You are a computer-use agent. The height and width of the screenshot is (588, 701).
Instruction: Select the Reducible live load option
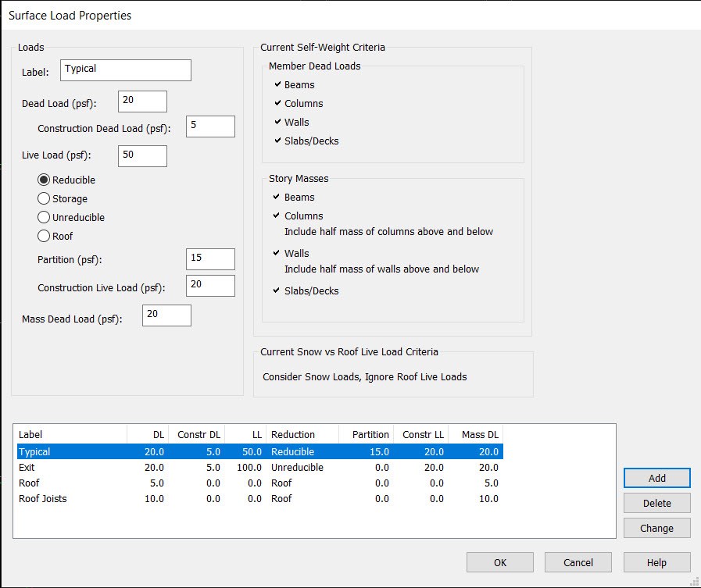[x=44, y=180]
